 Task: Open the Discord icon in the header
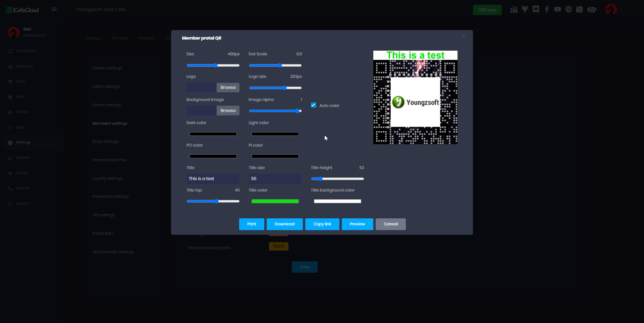click(x=536, y=9)
